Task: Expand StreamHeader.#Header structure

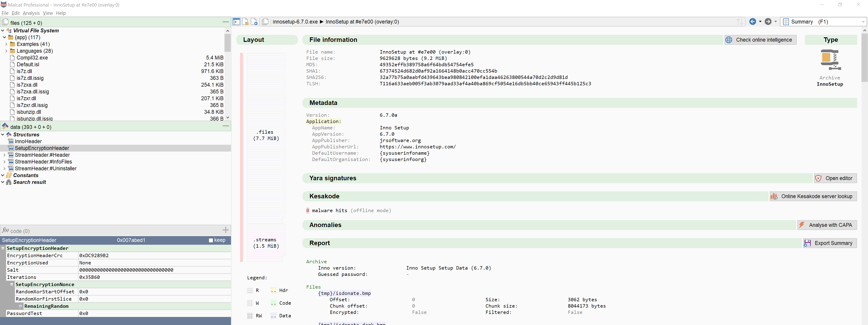Action: [4, 155]
